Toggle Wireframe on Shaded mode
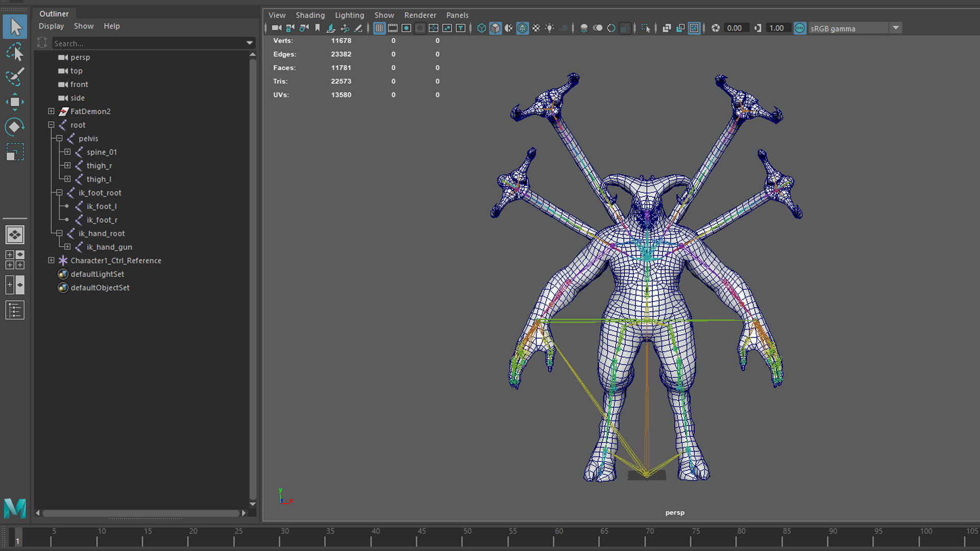The image size is (980, 551). point(522,28)
